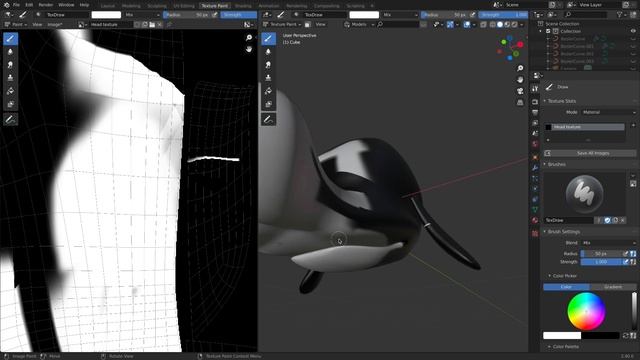Viewport: 640px width, 360px height.
Task: Toggle Collection checkbox in outliner
Action: [548, 31]
